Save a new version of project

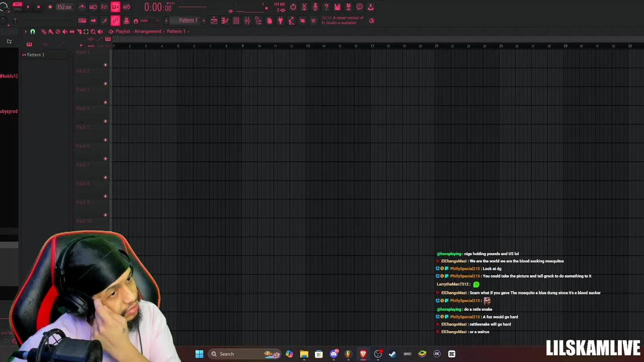point(349,7)
